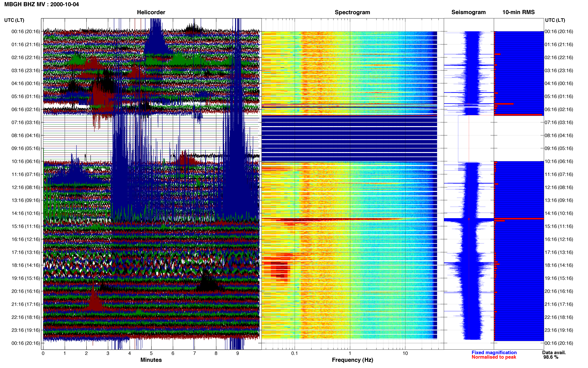Click the 98.6 % data availability value
Viewport: 588px width, 368px height.
[551, 357]
